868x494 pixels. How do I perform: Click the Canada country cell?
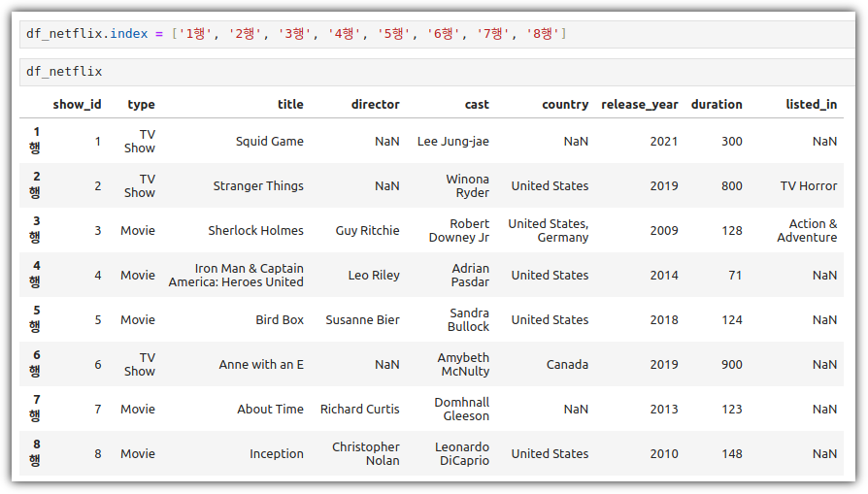click(567, 365)
